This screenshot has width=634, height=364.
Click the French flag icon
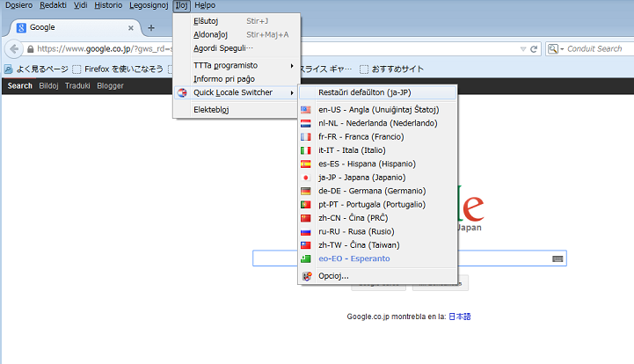pos(306,137)
